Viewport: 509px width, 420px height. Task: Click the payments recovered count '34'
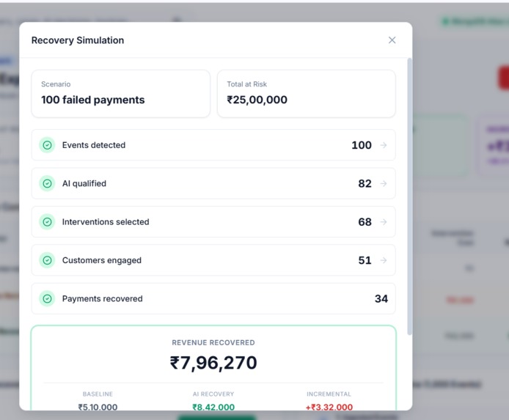point(381,299)
